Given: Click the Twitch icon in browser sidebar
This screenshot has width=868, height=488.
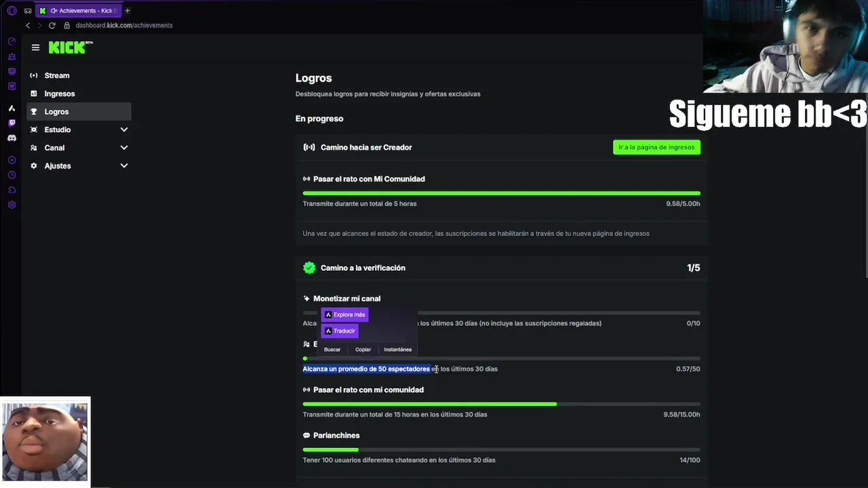Looking at the screenshot, I should point(12,123).
